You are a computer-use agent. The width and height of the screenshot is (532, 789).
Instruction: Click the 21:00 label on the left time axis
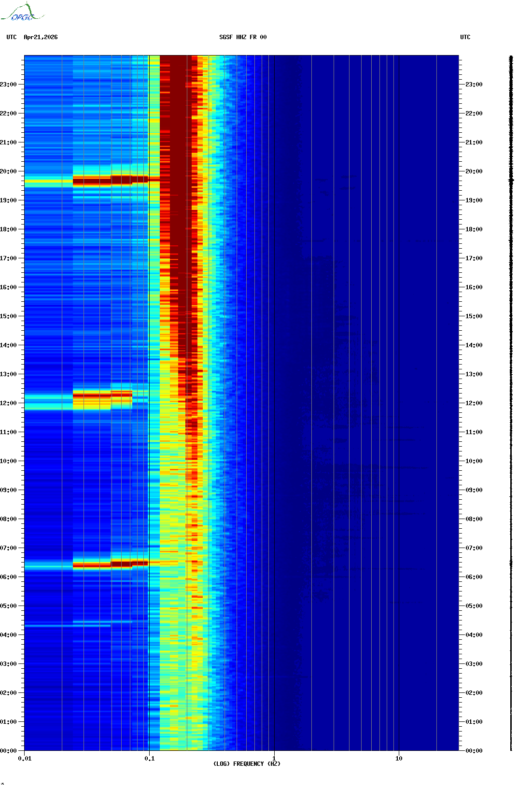pyautogui.click(x=8, y=142)
